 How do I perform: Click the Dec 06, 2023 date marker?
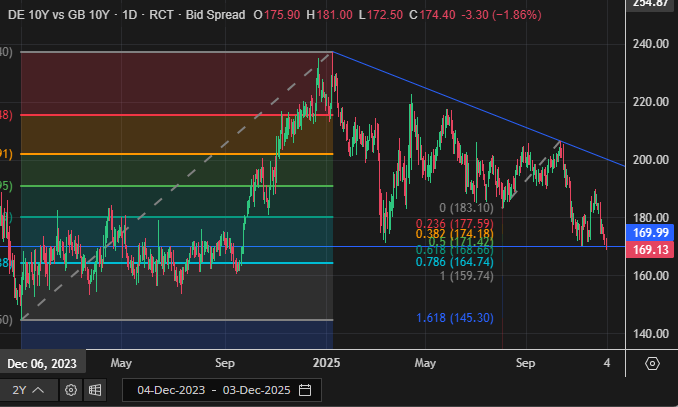pyautogui.click(x=40, y=363)
